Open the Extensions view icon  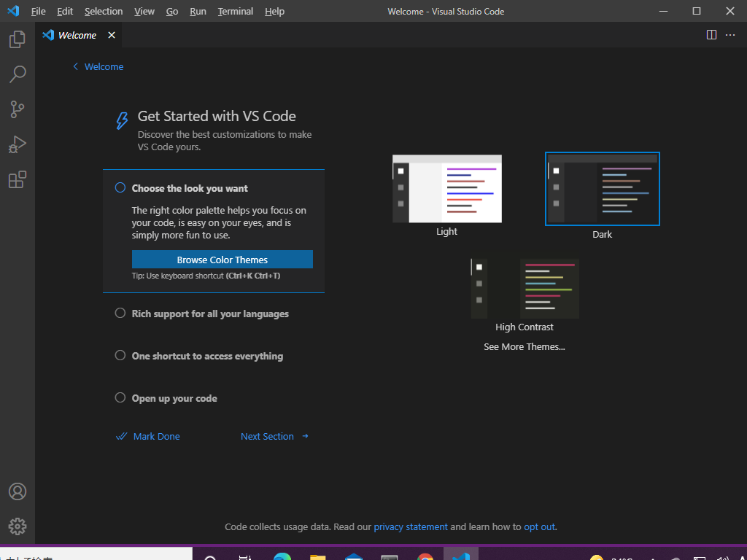[18, 179]
